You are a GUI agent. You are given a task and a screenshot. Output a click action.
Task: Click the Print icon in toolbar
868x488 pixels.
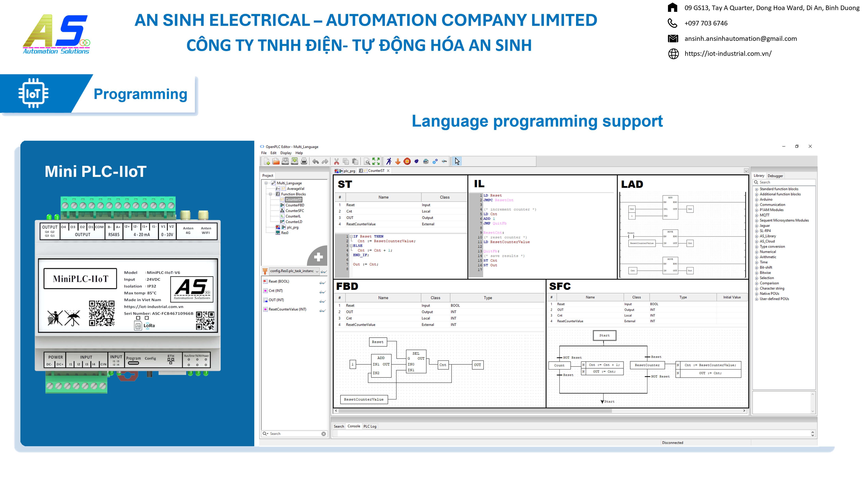coord(304,161)
